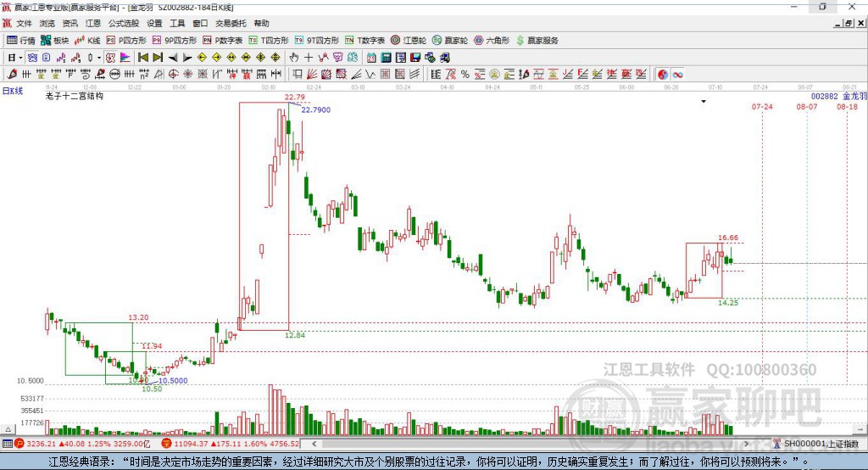Click SH000001 上证指数 status label
The image size is (868, 470).
pyautogui.click(x=821, y=444)
